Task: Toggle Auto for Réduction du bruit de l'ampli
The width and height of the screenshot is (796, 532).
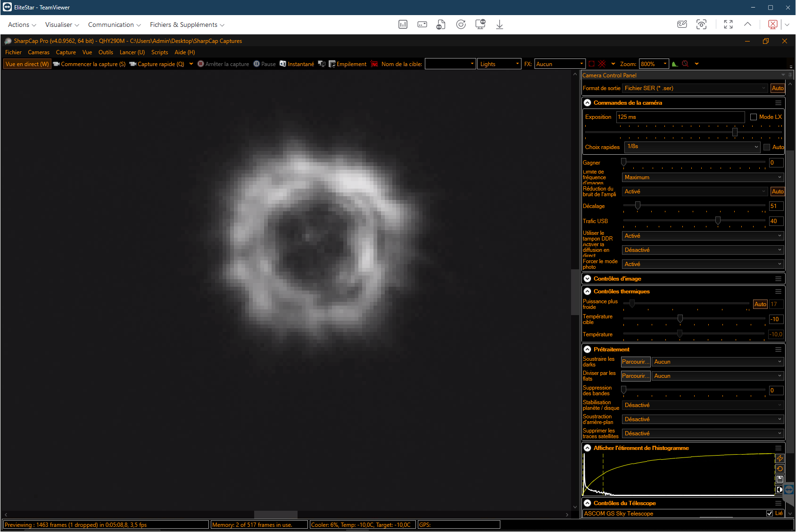Action: [x=778, y=191]
